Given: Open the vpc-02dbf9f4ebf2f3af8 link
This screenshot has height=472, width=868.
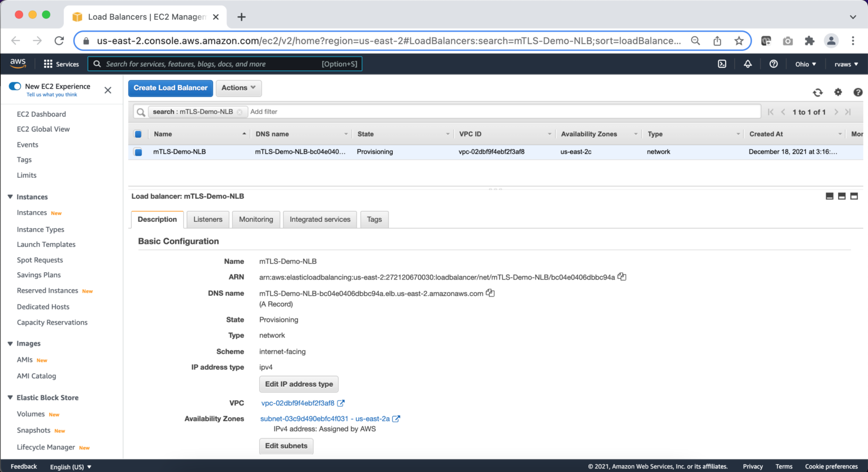Looking at the screenshot, I should [298, 403].
